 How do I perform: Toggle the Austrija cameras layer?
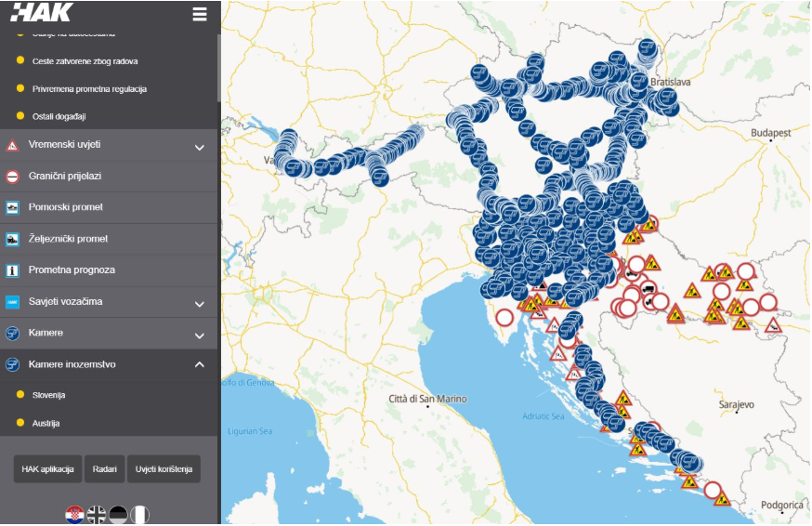46,423
